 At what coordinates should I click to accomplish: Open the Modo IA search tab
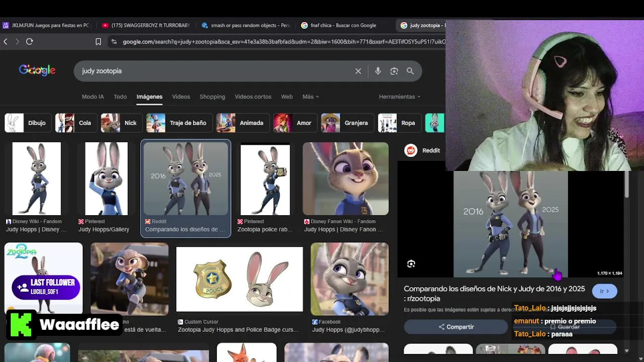tap(93, 97)
